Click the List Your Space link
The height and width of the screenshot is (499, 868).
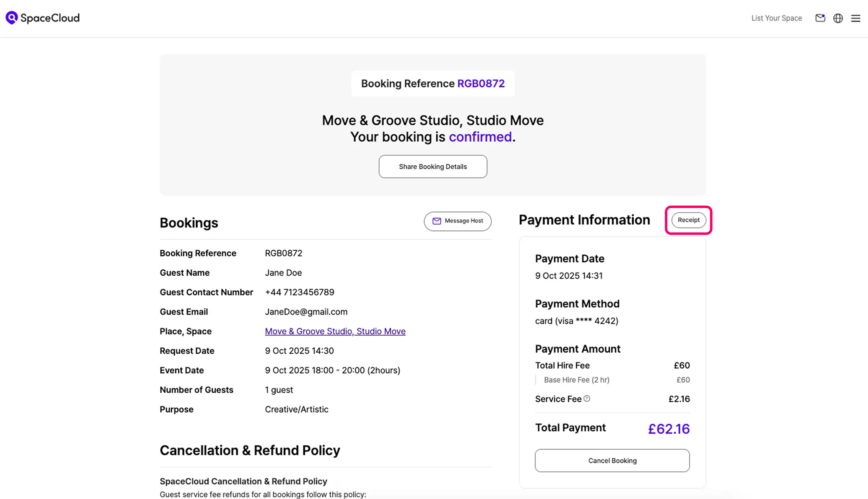pos(777,18)
